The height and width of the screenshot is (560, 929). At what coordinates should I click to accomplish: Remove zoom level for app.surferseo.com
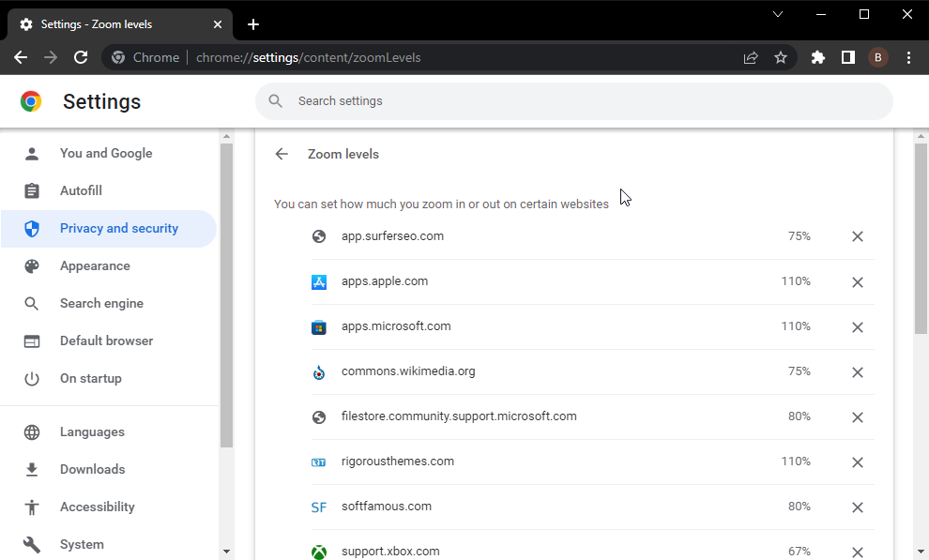click(x=858, y=236)
